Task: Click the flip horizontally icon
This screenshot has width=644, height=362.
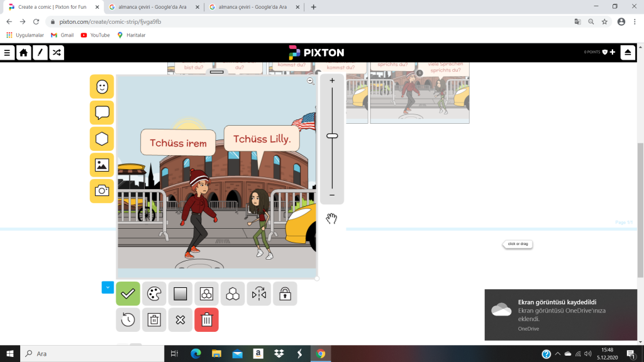Action: (x=258, y=293)
